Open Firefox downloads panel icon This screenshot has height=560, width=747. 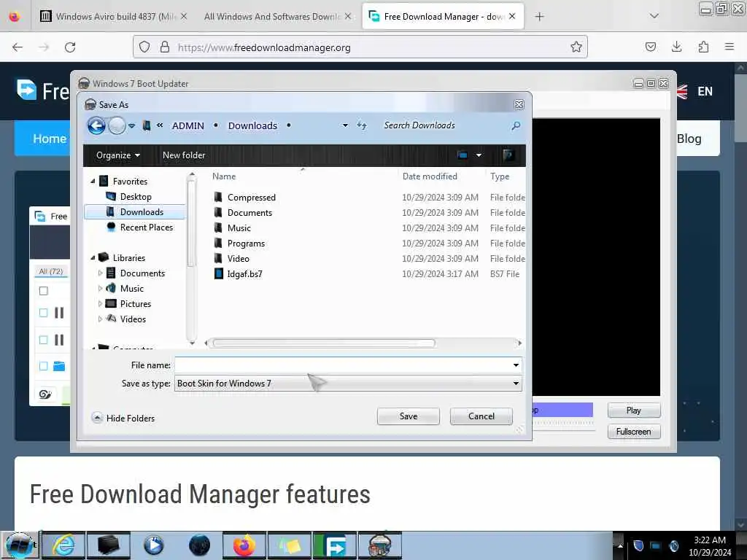(676, 47)
